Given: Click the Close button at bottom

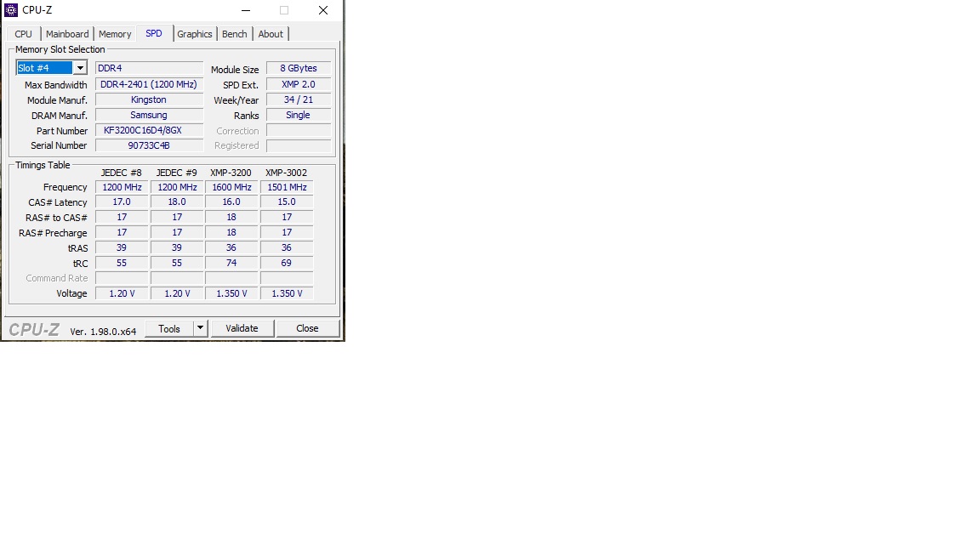Looking at the screenshot, I should tap(307, 328).
